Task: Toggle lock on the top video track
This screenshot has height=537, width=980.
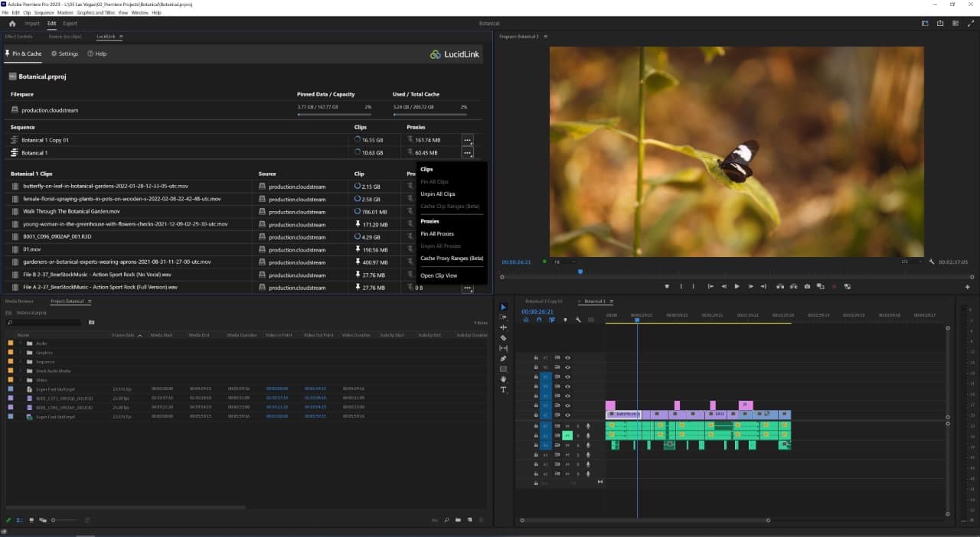Action: click(x=534, y=358)
